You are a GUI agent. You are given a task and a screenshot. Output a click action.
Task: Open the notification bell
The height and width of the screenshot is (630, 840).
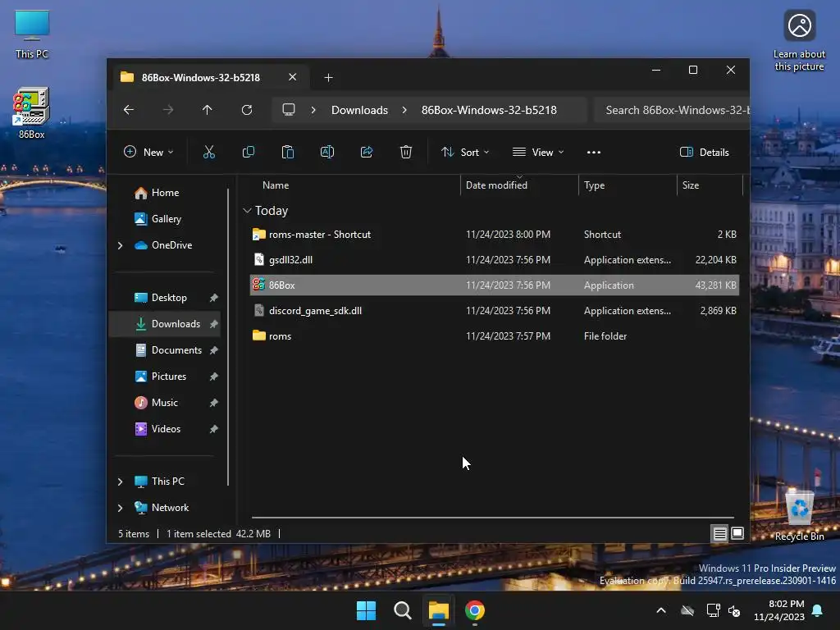(818, 610)
